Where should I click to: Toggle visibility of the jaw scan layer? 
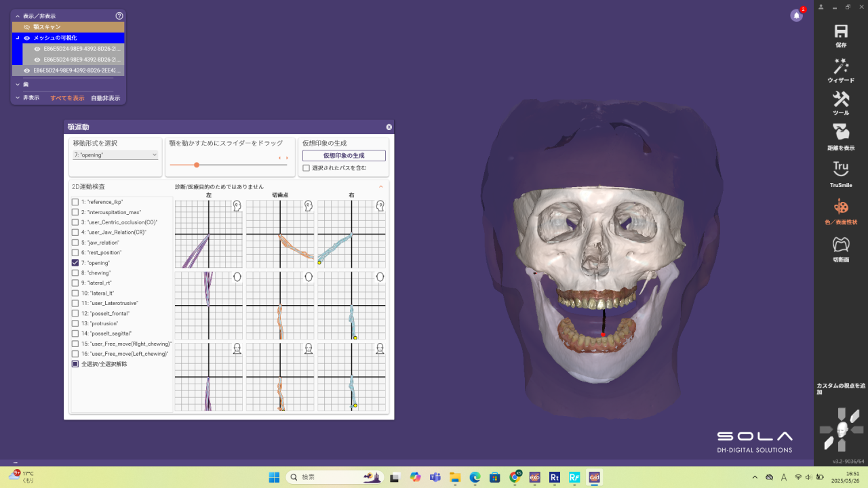pyautogui.click(x=27, y=27)
